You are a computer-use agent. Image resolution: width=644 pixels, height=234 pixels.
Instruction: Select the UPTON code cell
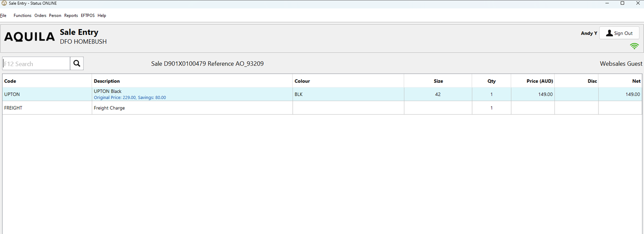click(x=47, y=94)
